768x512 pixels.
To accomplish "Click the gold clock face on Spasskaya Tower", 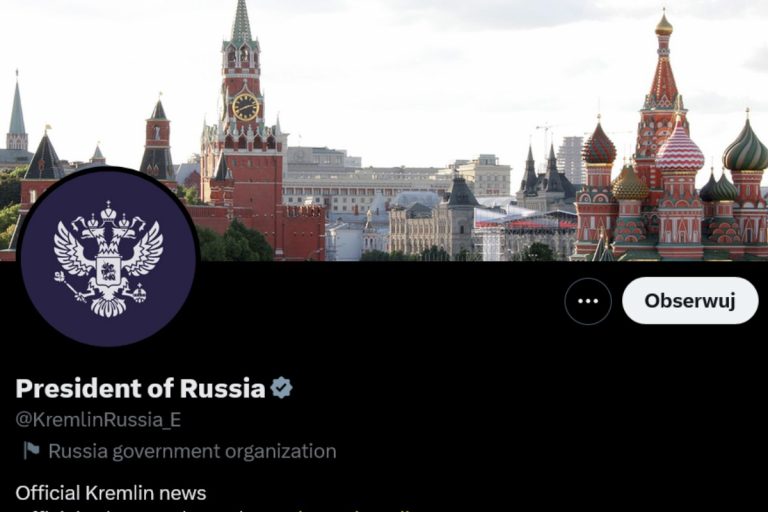I will coord(245,107).
